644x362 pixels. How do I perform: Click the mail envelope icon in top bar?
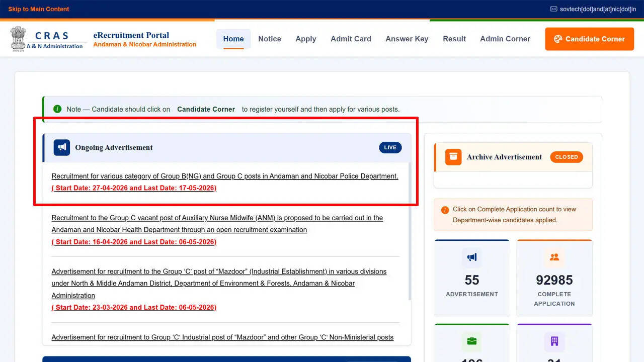553,9
